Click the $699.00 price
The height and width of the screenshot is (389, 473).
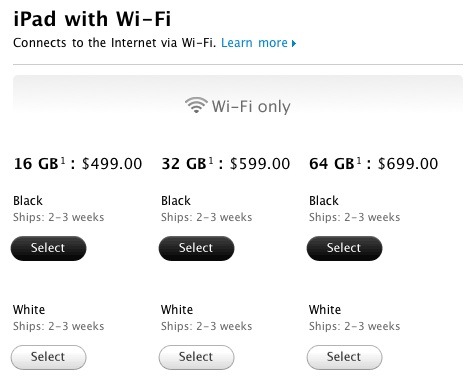(408, 164)
